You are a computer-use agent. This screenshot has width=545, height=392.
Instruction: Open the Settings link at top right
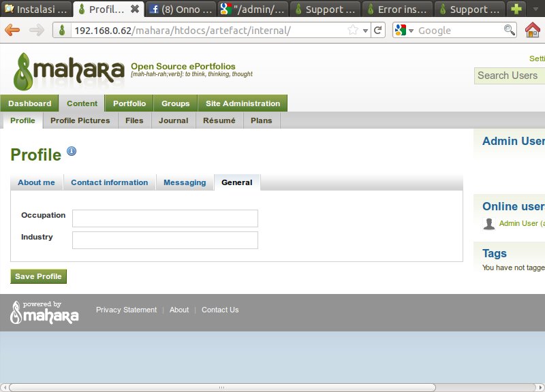(x=537, y=59)
